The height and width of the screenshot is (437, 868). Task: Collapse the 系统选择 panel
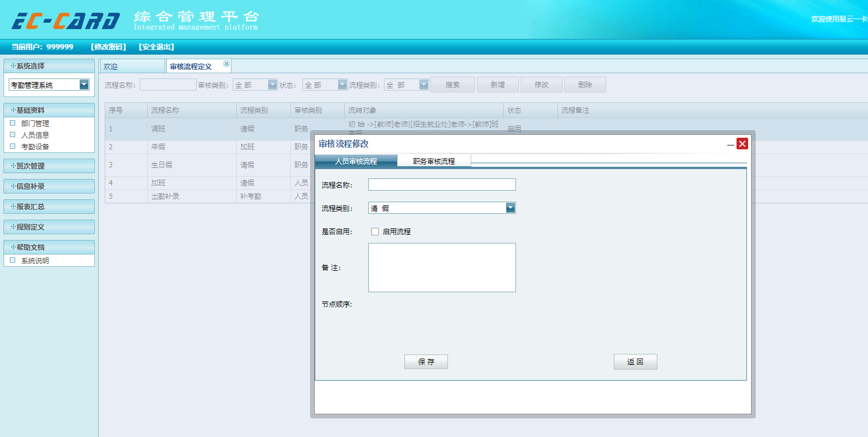pos(49,66)
